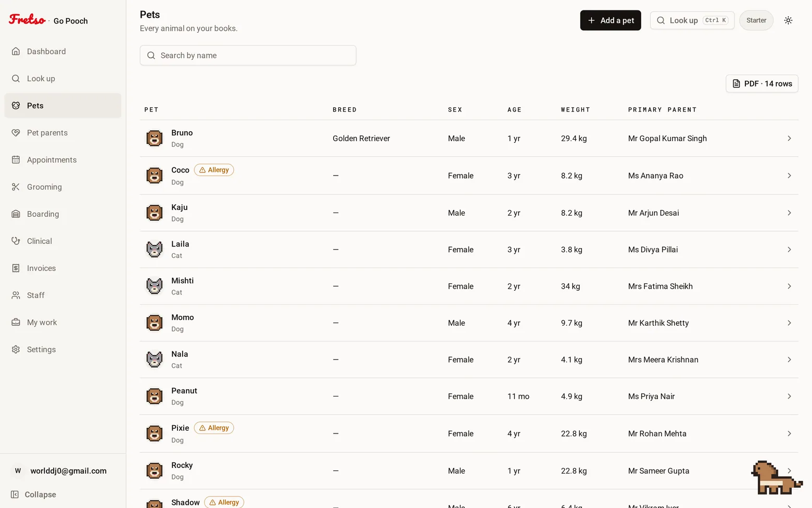Click the Allergy badge next to Shadow
This screenshot has width=812, height=508.
coord(224,502)
